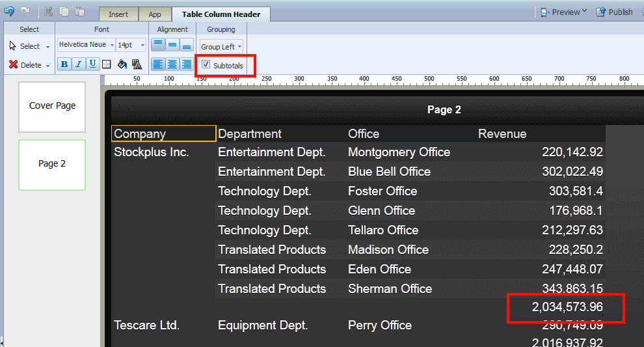The width and height of the screenshot is (644, 347).
Task: Click the Cut scissors icon
Action: coord(48,12)
